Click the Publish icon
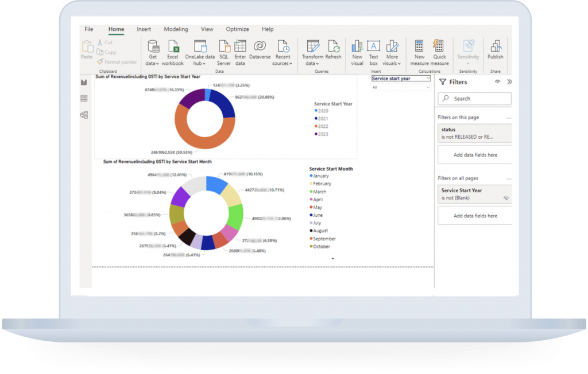Screen dimensions: 588x374 pyautogui.click(x=496, y=46)
